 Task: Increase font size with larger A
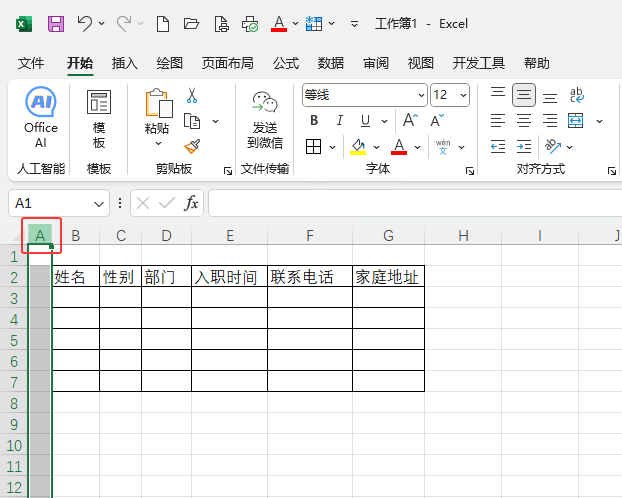point(410,120)
